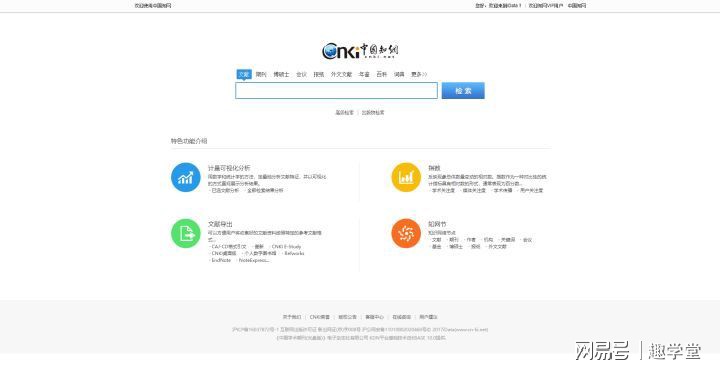The height and width of the screenshot is (371, 720).
Task: Click the CNKI 中国知网 logo
Action: 360,51
